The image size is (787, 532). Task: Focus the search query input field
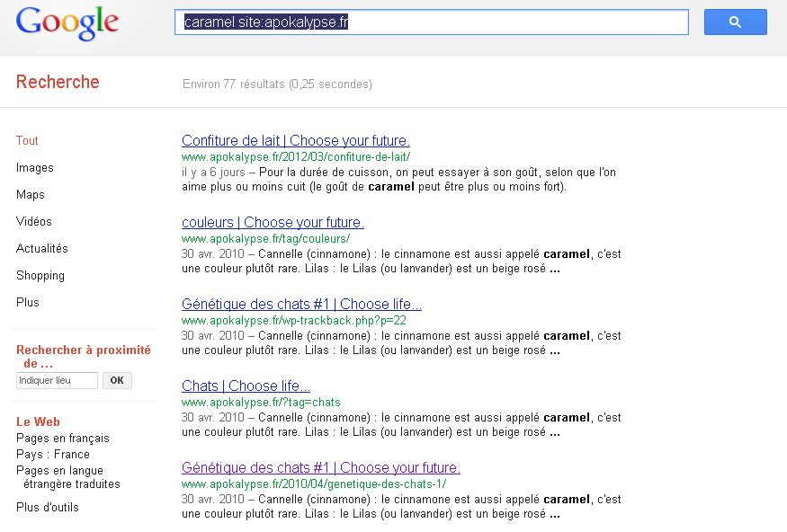point(431,22)
